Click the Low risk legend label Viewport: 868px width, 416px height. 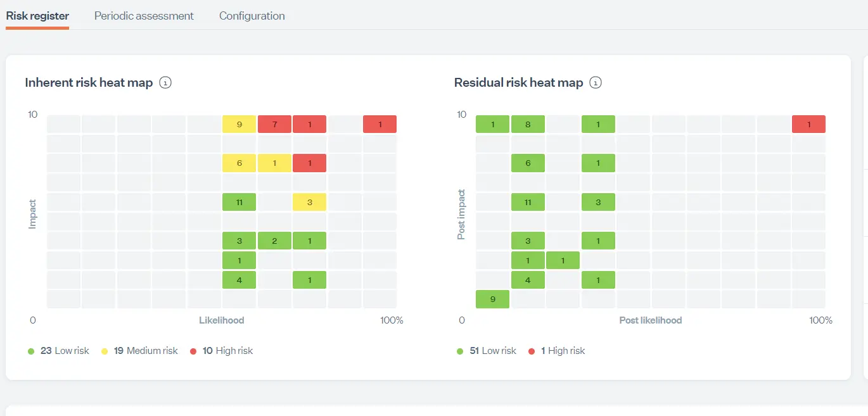(72, 350)
